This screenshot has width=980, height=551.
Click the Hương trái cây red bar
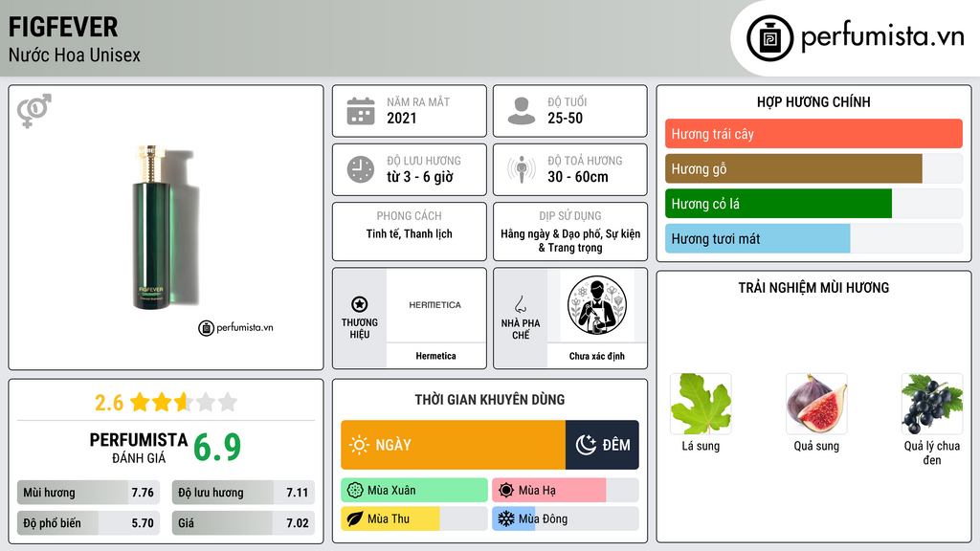pyautogui.click(x=813, y=134)
